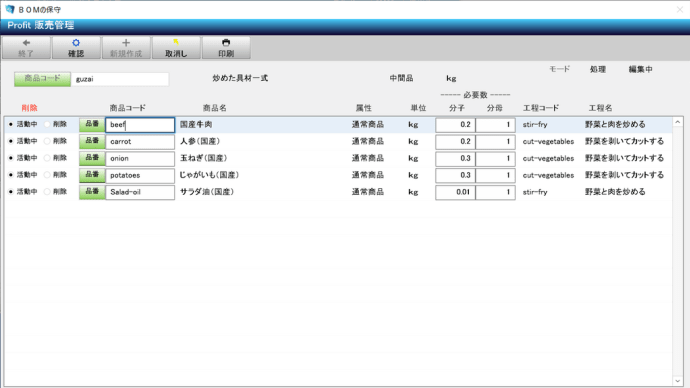The image size is (690, 388).
Task: Select 削除 radio for potatoes row
Action: point(47,175)
